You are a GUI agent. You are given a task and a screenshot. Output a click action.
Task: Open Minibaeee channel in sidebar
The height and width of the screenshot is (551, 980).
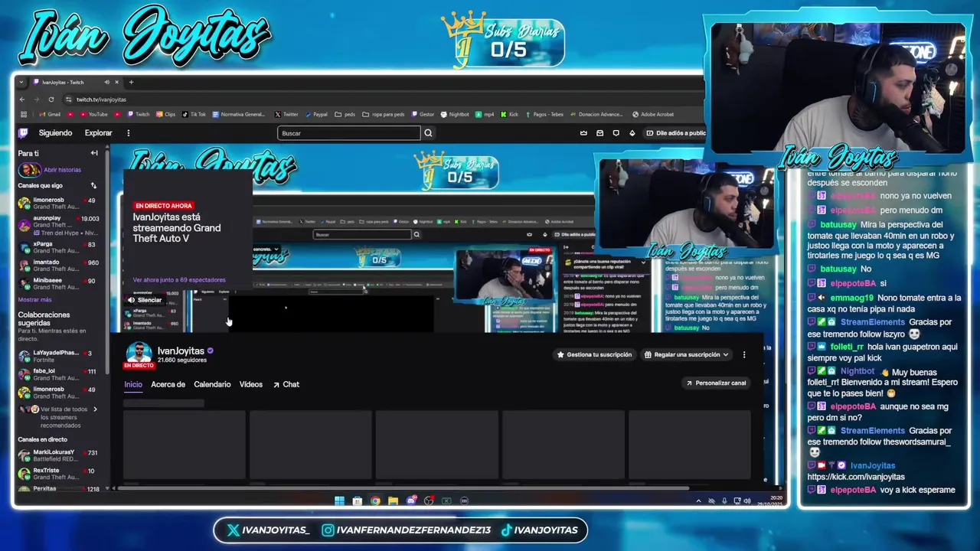[x=59, y=284]
